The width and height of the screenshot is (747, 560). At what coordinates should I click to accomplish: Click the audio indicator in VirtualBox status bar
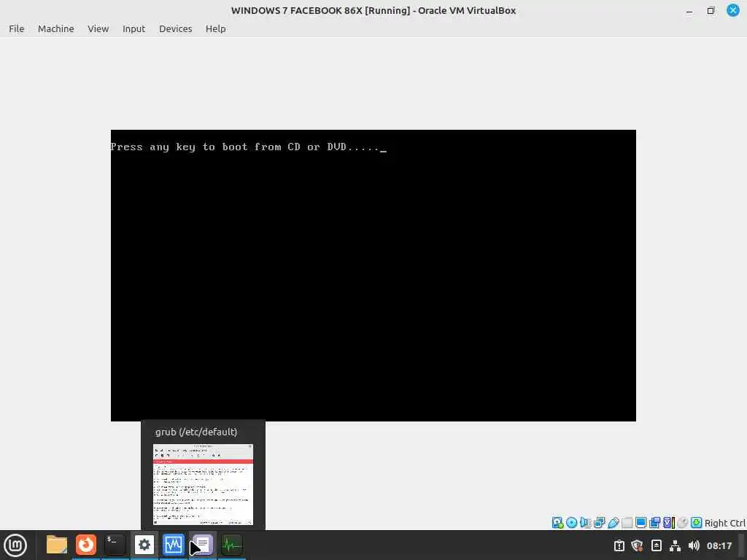586,522
